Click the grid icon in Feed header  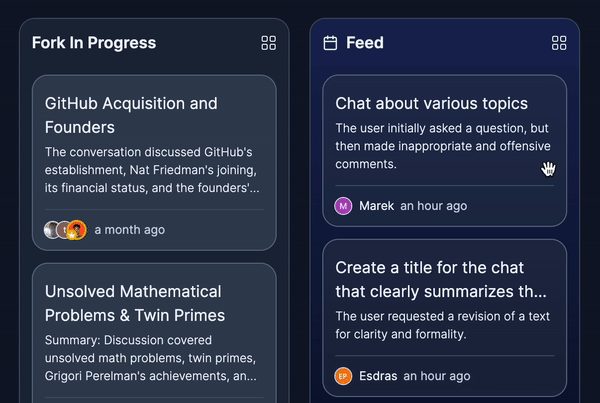tap(559, 43)
